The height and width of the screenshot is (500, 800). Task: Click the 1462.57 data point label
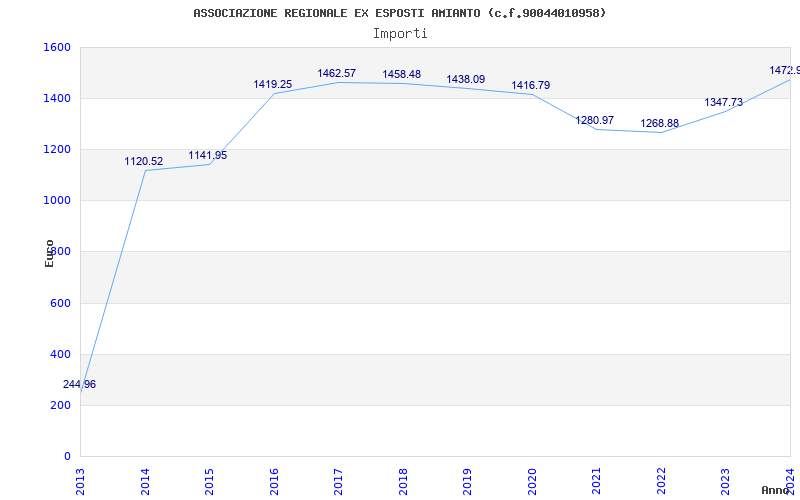tap(337, 74)
